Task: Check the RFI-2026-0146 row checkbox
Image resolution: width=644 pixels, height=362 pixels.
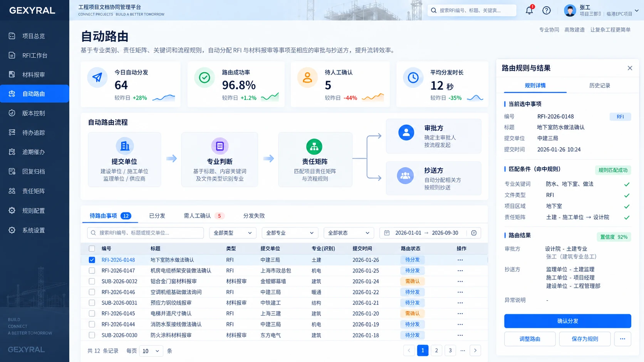Action: (x=92, y=292)
